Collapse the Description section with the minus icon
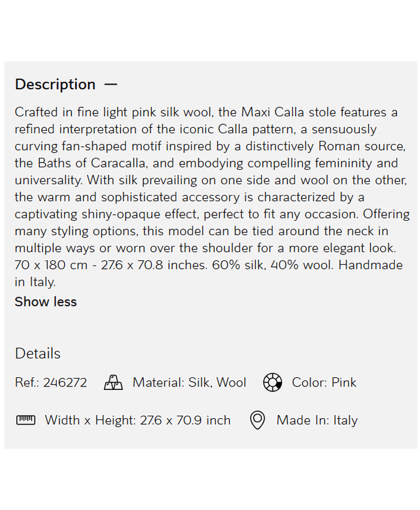This screenshot has width=420, height=510. tap(110, 85)
